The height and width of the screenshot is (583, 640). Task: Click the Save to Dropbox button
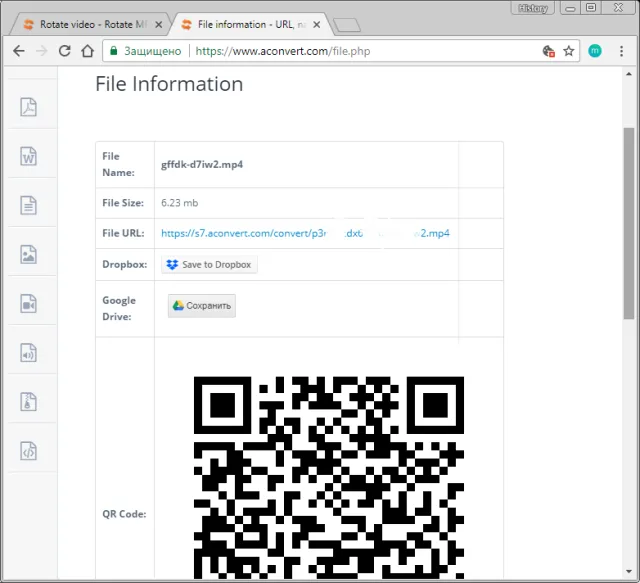(209, 265)
